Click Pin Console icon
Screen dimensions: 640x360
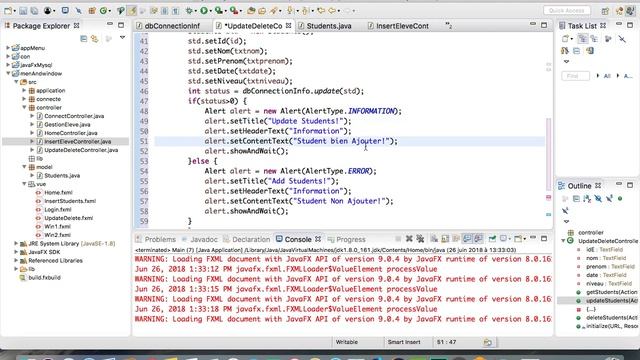point(492,239)
